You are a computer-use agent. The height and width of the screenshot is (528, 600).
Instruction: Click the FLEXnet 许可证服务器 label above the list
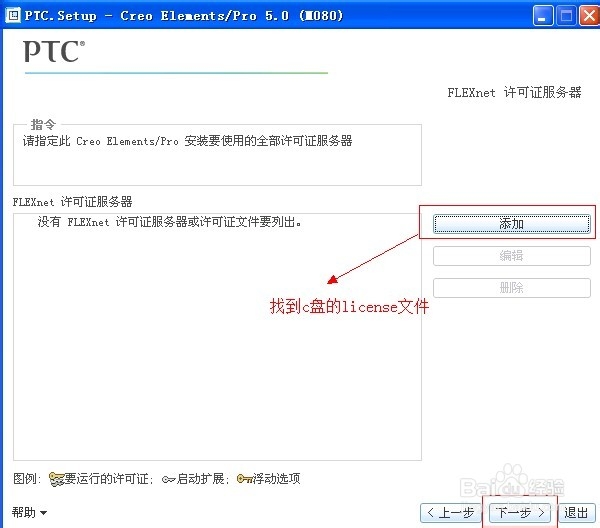tap(72, 202)
